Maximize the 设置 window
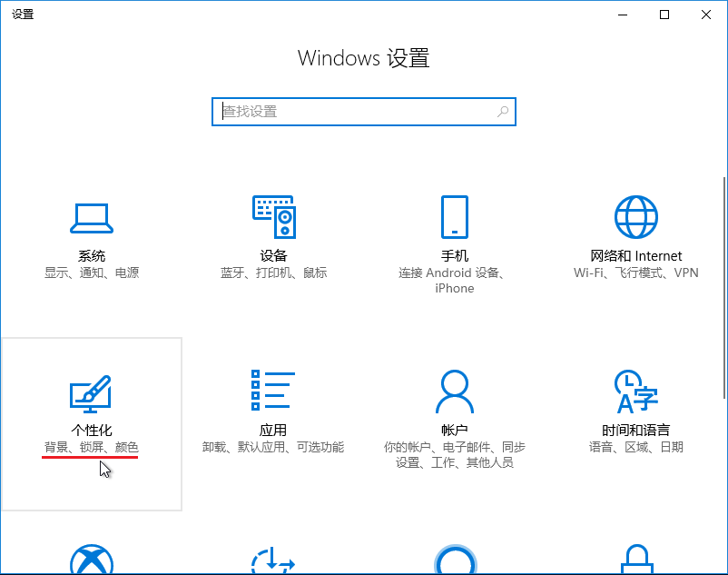 [x=664, y=15]
